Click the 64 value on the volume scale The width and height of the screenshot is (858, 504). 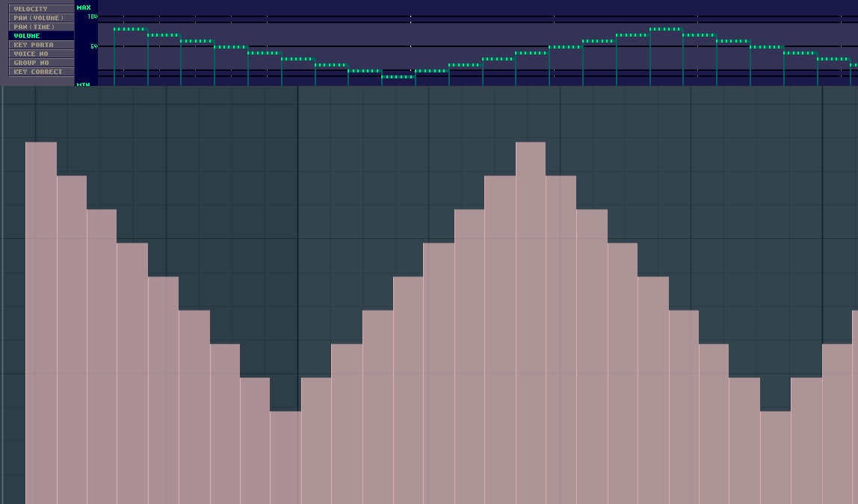(x=93, y=46)
